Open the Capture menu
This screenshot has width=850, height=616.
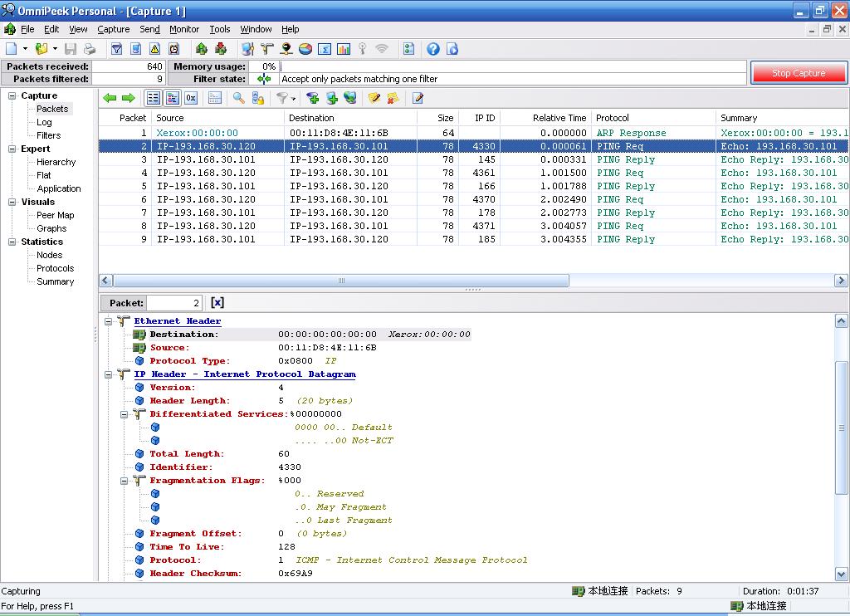tap(113, 29)
